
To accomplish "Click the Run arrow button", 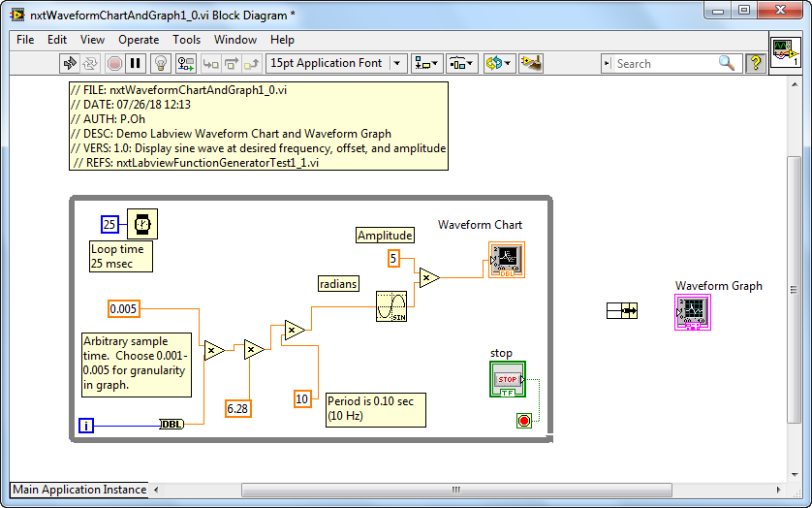I will (70, 64).
